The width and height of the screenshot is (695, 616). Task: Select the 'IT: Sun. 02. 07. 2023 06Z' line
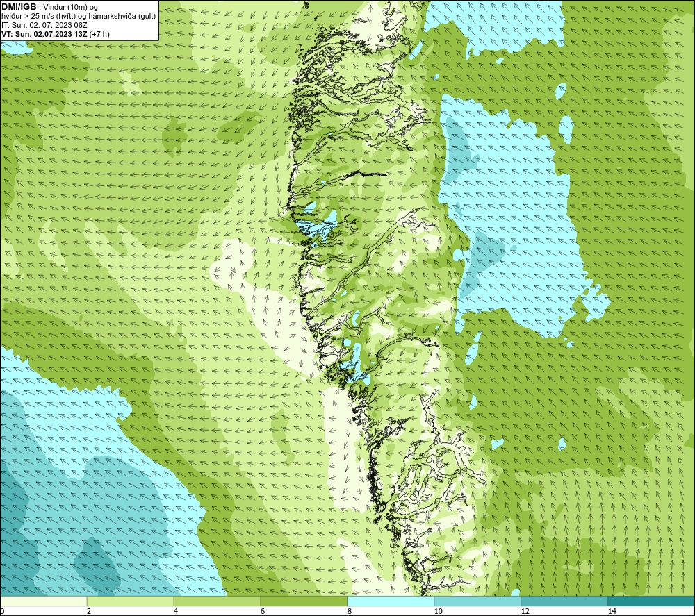pyautogui.click(x=44, y=25)
